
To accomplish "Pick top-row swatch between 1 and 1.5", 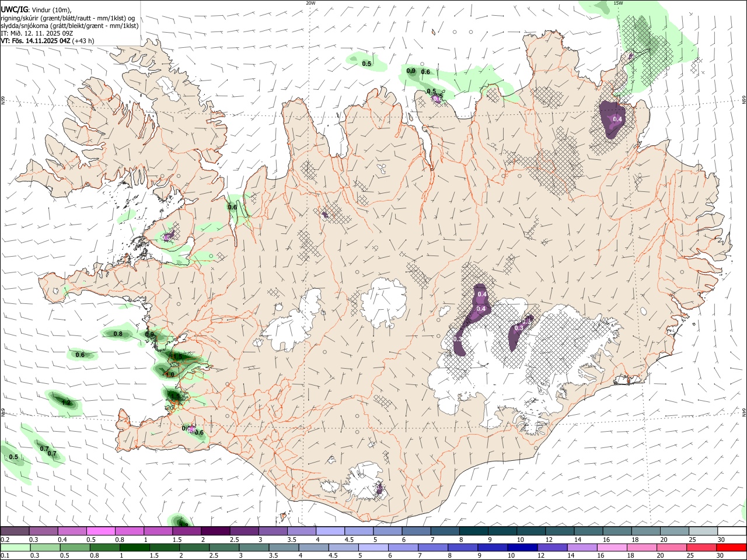I will (158, 531).
